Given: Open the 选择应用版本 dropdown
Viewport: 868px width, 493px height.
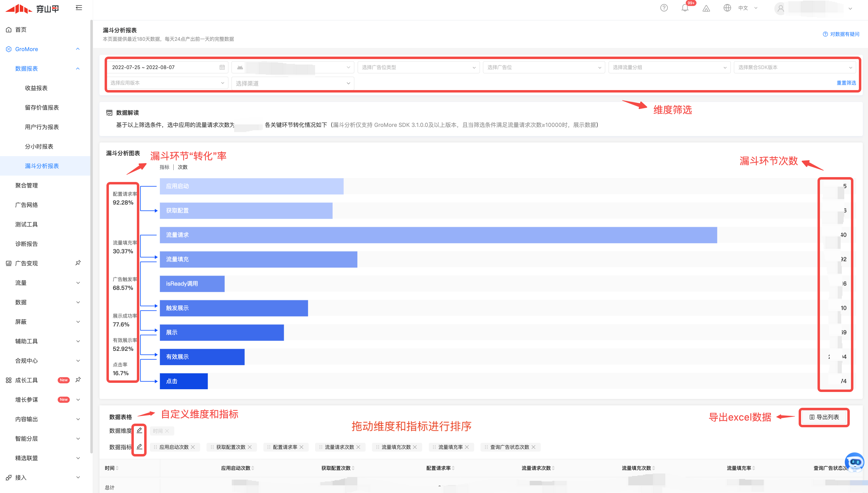Looking at the screenshot, I should [168, 82].
